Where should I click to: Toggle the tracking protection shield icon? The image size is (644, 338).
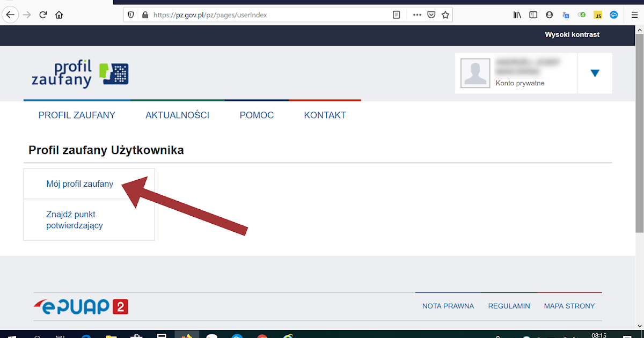(x=130, y=14)
